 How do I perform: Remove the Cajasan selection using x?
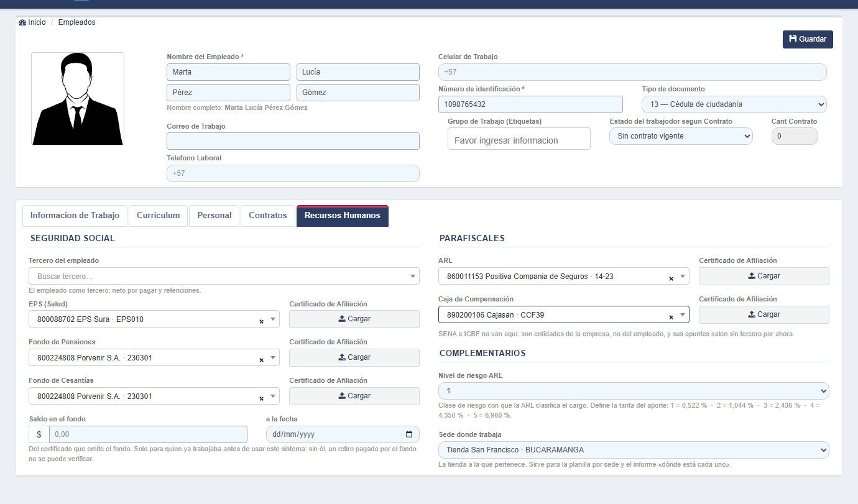click(x=671, y=317)
